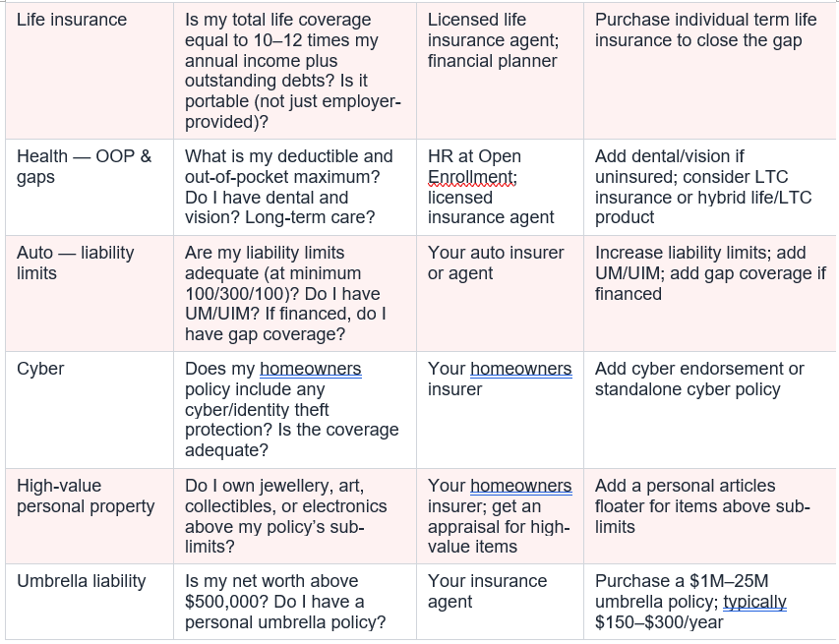
Task: Click the underlined word 'typically'
Action: point(754,603)
